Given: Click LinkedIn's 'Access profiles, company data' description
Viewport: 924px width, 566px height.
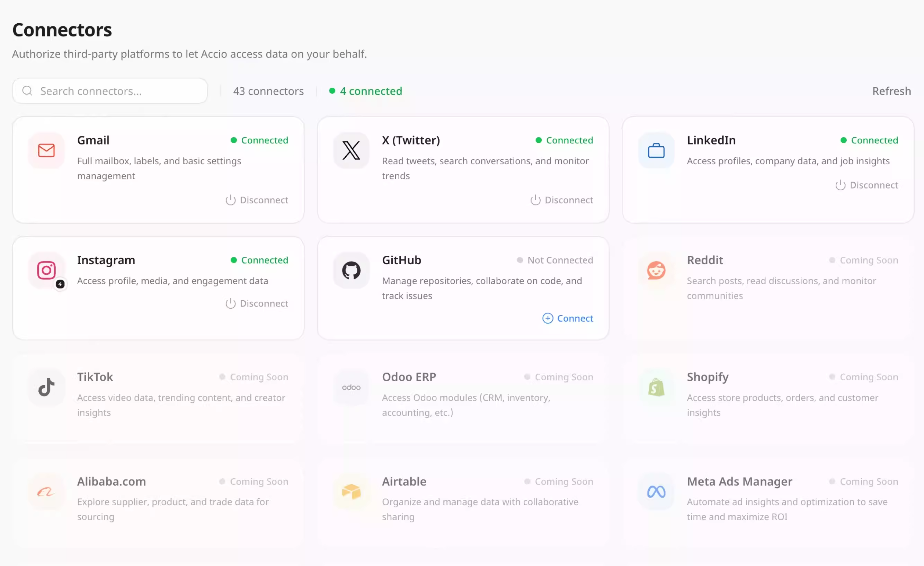Looking at the screenshot, I should [788, 161].
